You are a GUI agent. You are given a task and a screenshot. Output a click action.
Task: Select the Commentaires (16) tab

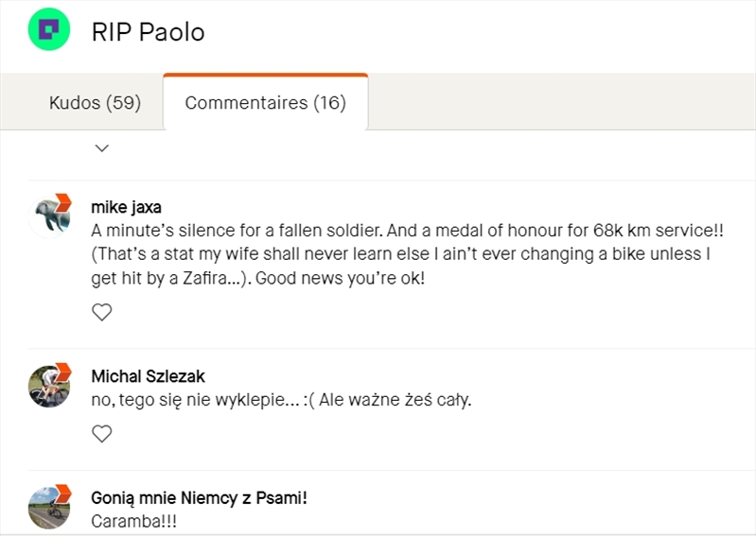[x=265, y=102]
